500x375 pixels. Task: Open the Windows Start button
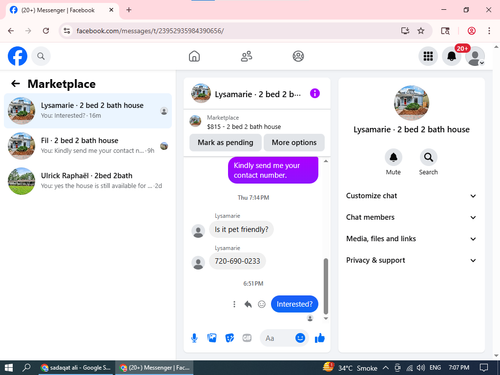pos(9,368)
